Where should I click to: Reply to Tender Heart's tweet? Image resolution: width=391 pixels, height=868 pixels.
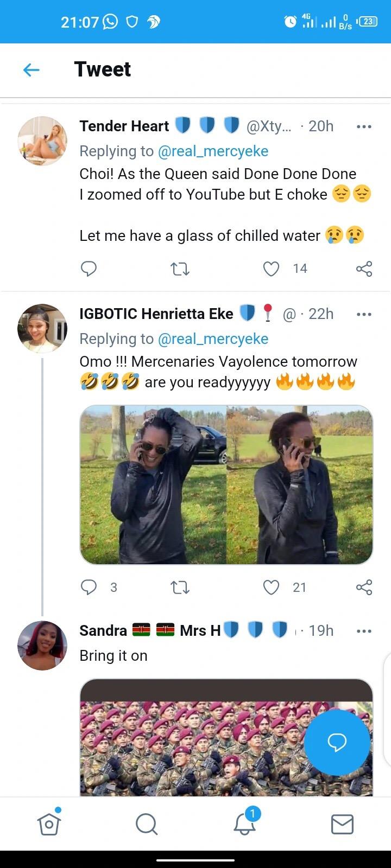coord(89,269)
